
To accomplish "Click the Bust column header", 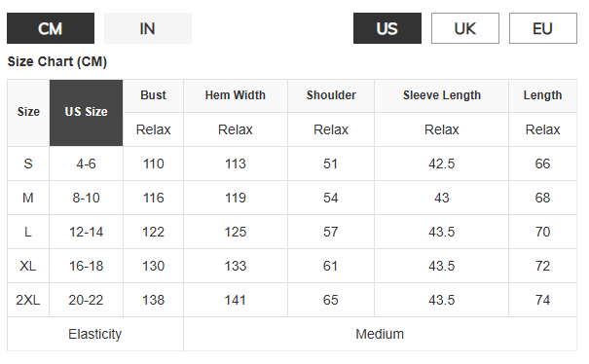I will point(153,95).
